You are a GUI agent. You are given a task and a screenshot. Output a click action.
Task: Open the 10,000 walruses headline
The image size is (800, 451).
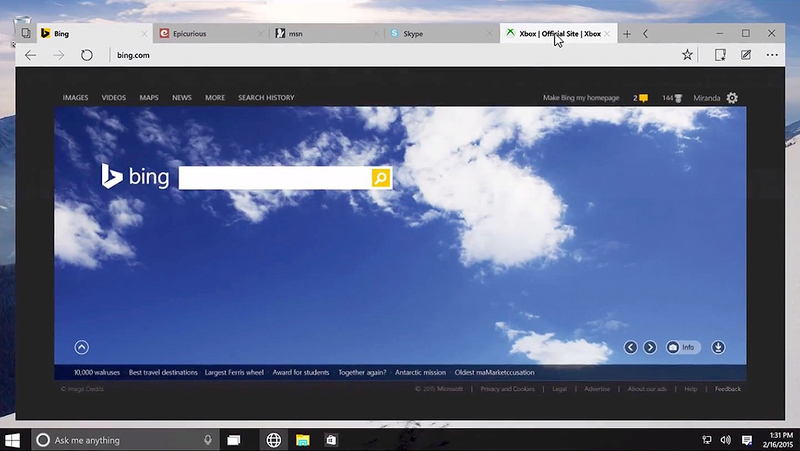click(x=97, y=372)
